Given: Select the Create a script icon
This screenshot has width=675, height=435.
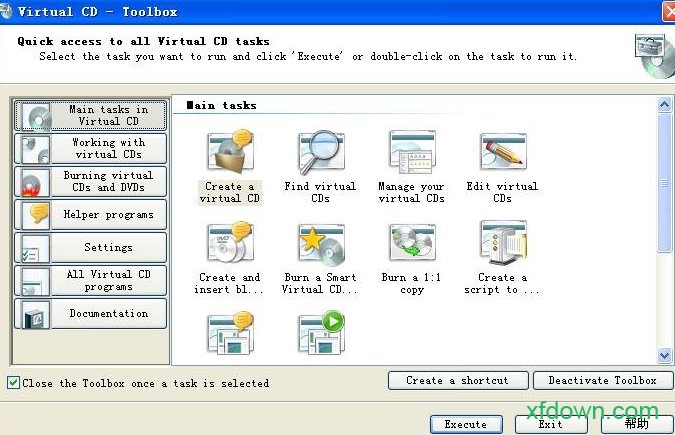Looking at the screenshot, I should tap(502, 244).
